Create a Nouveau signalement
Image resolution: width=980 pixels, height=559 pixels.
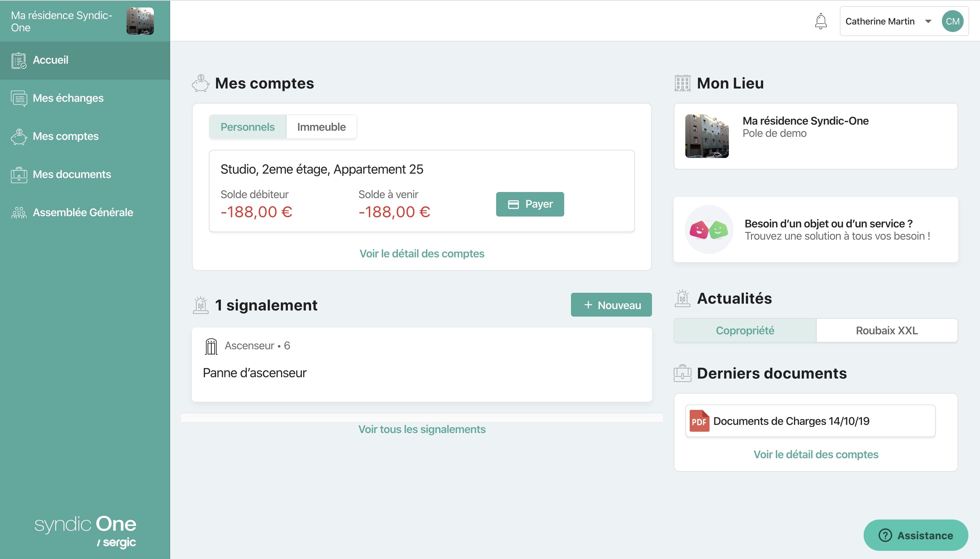pyautogui.click(x=611, y=305)
